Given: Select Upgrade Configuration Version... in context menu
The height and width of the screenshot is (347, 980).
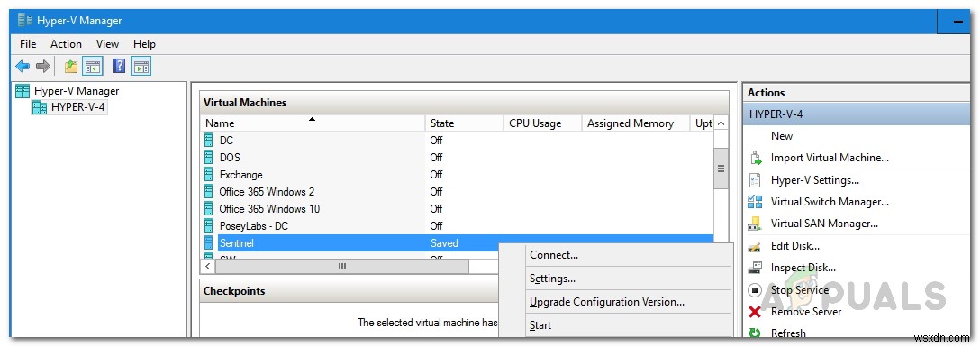Looking at the screenshot, I should click(607, 302).
